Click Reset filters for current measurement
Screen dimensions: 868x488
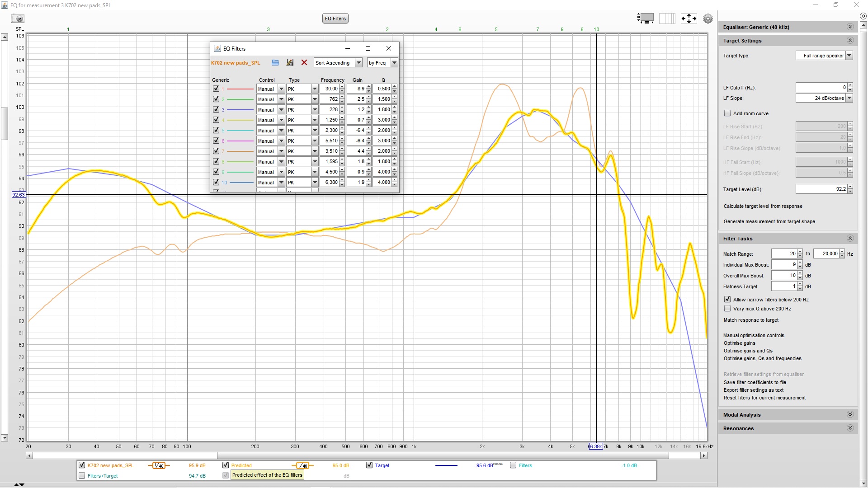(764, 398)
